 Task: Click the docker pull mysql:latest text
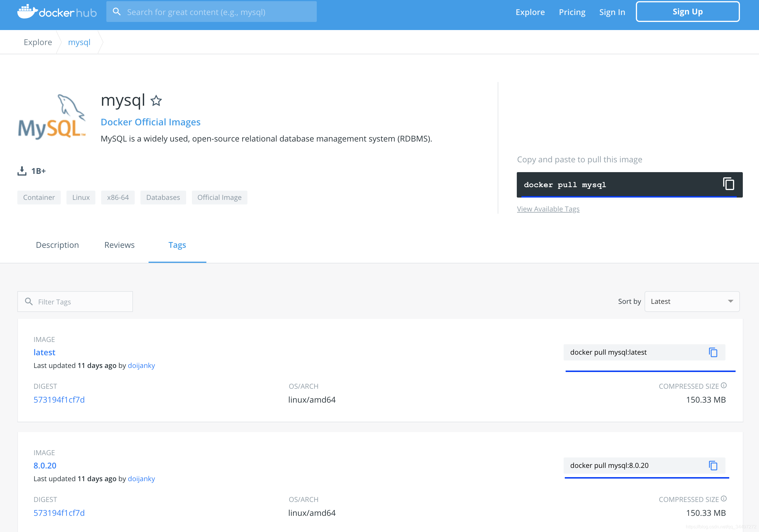coord(608,352)
